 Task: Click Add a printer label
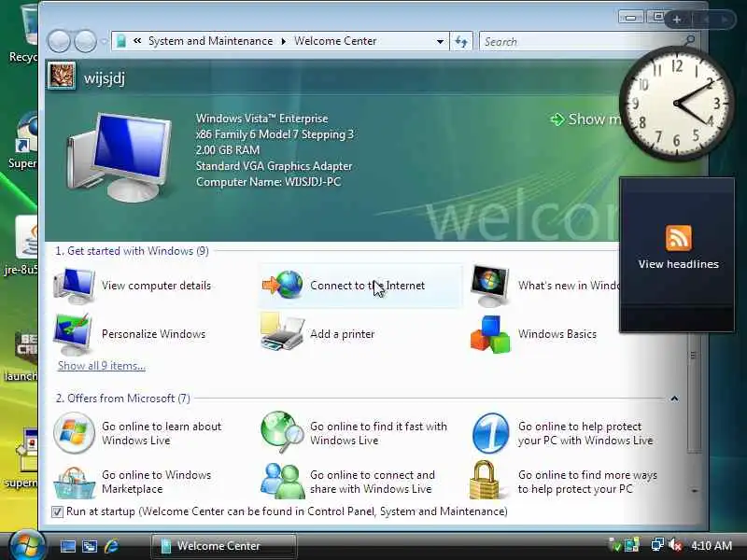(342, 334)
